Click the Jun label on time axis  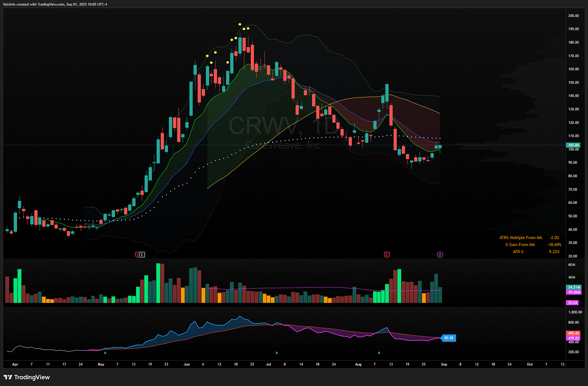[187, 364]
